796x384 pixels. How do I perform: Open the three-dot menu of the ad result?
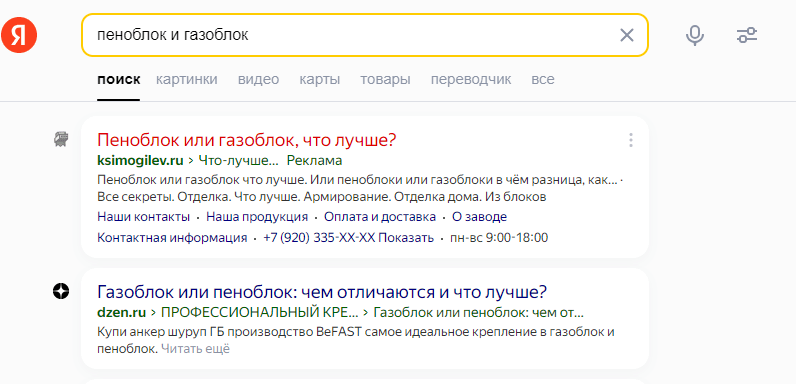coord(631,140)
